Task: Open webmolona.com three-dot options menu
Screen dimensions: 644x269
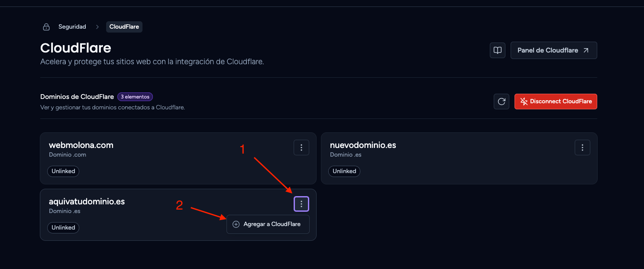Action: (301, 148)
